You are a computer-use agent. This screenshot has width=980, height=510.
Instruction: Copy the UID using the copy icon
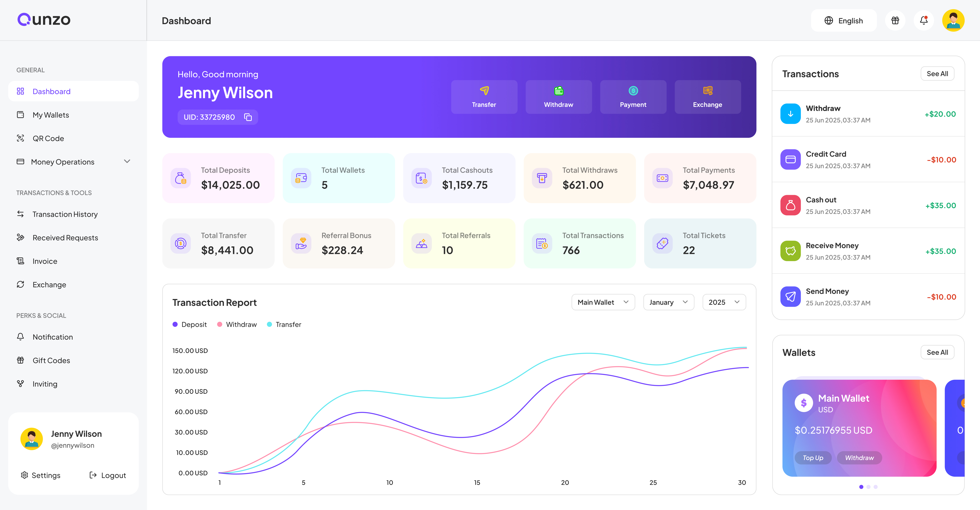click(248, 117)
